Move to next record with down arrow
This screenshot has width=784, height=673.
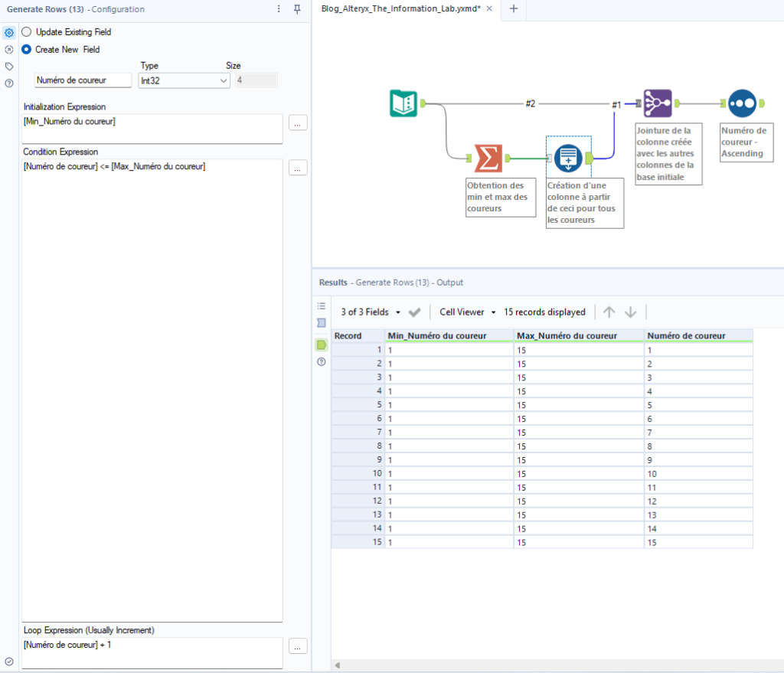pos(631,312)
